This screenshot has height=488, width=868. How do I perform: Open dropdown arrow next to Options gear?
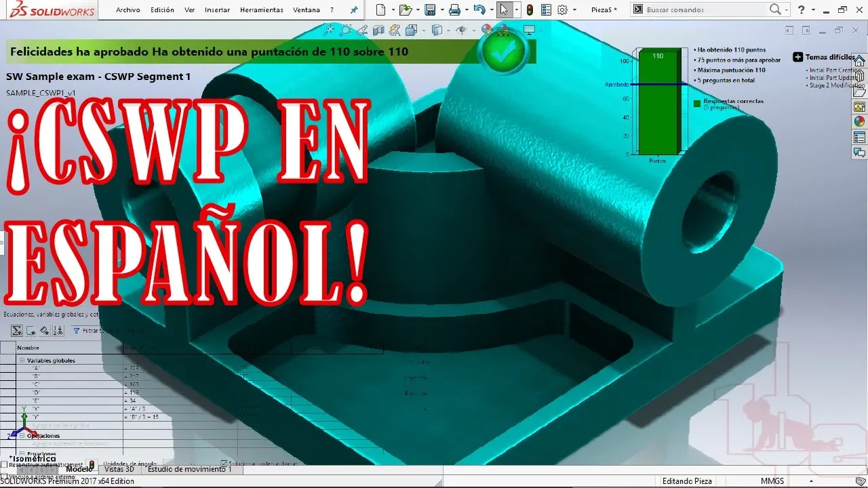pos(574,10)
